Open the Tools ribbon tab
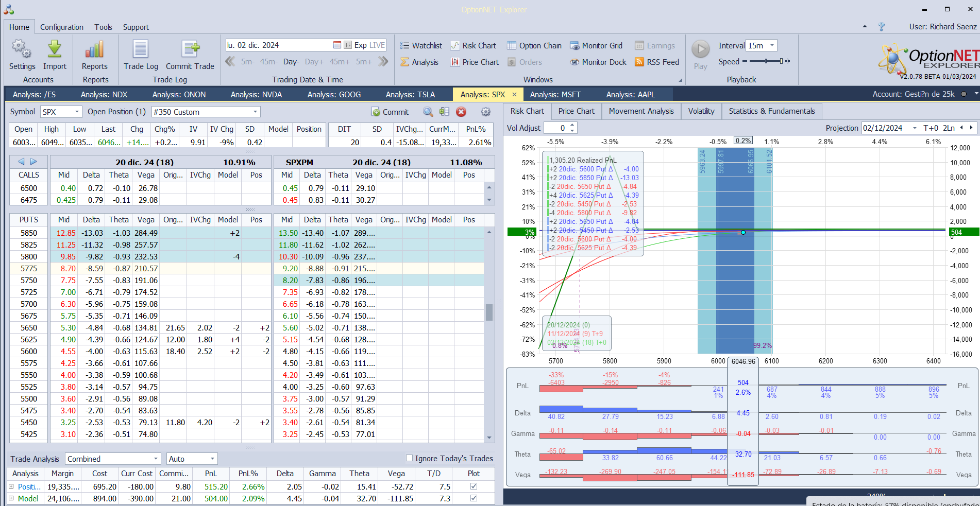The width and height of the screenshot is (980, 506). click(x=103, y=27)
